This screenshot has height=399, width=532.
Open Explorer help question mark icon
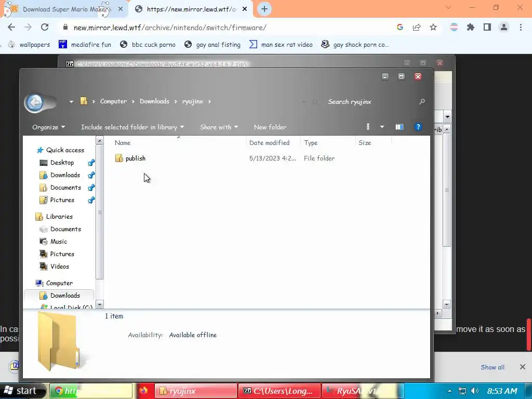point(418,127)
